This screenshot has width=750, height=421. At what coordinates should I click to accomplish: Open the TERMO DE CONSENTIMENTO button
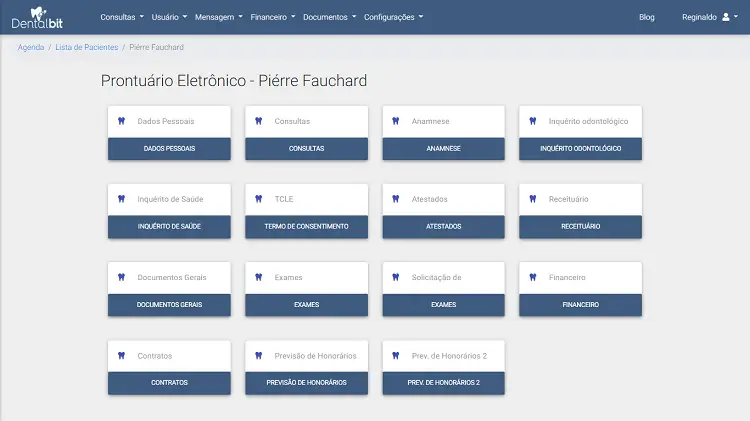(x=306, y=227)
